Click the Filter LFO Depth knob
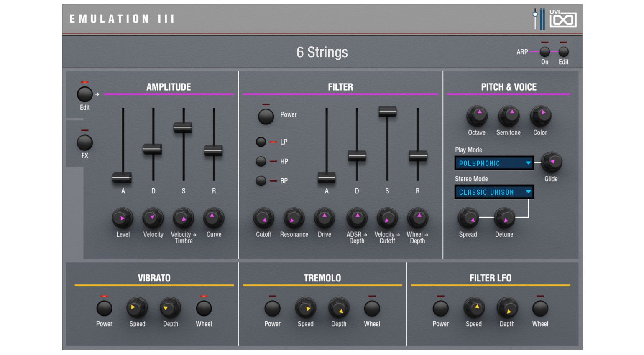This screenshot has height=355, width=644. (507, 308)
